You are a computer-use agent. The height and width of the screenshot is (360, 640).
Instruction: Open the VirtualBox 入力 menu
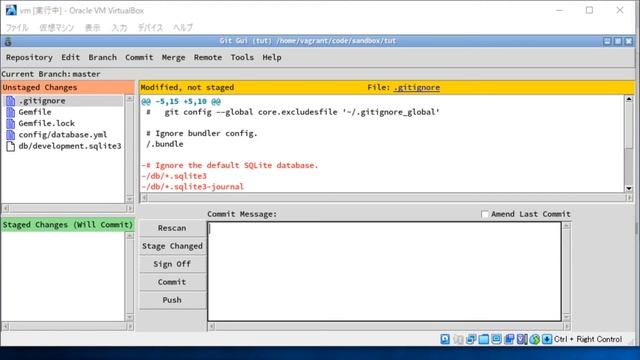coord(119,28)
